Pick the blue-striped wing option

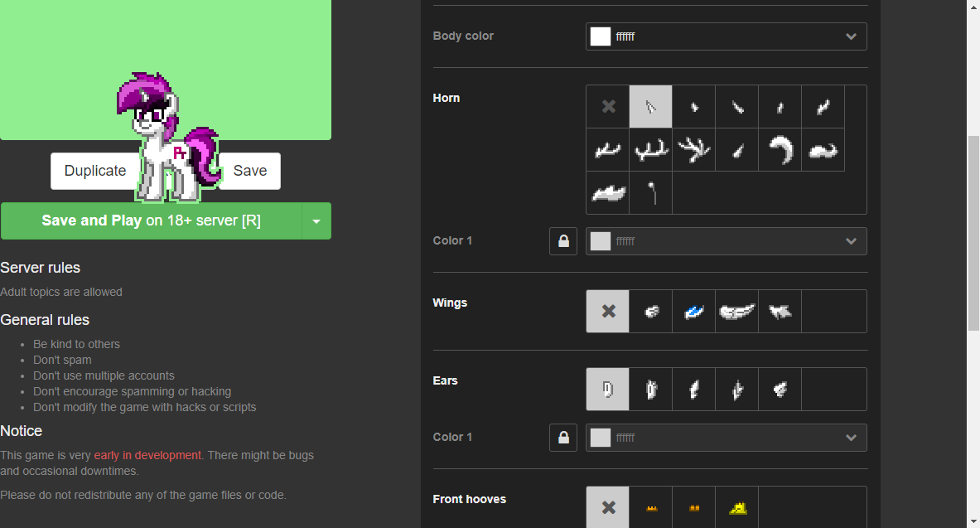coord(693,311)
